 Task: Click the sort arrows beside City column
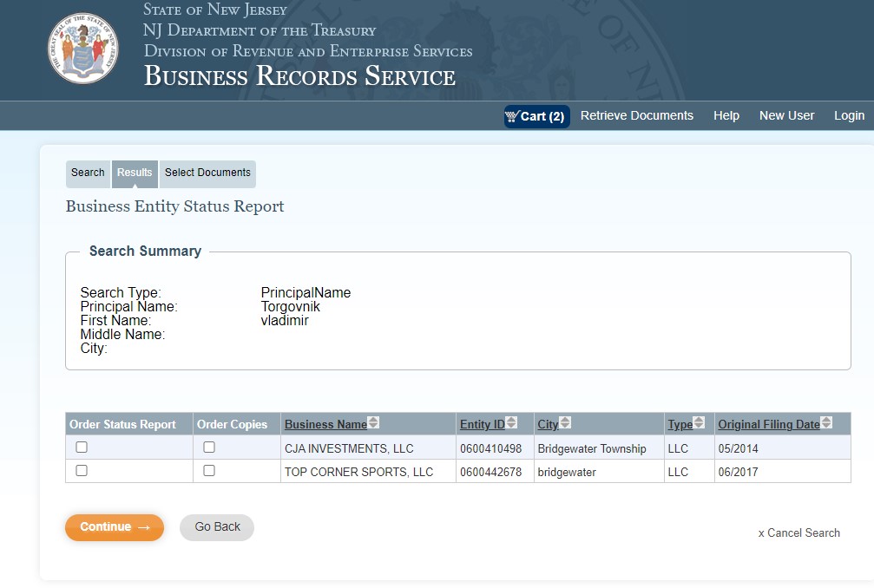point(566,423)
